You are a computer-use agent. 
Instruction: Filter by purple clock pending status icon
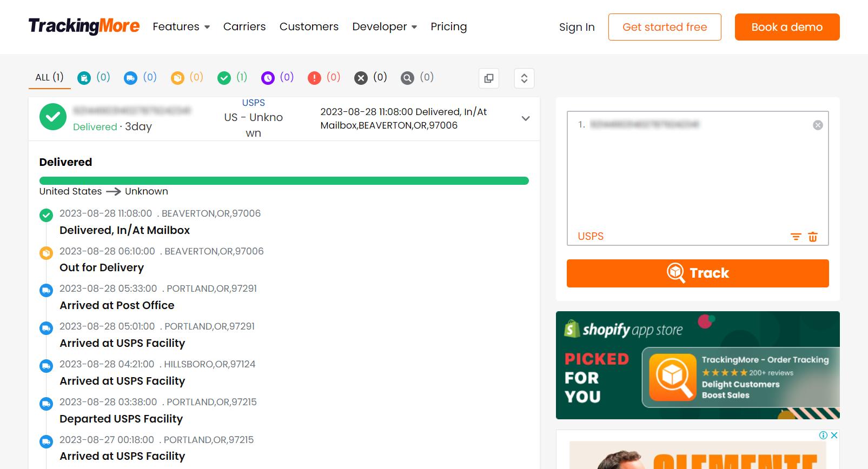268,78
